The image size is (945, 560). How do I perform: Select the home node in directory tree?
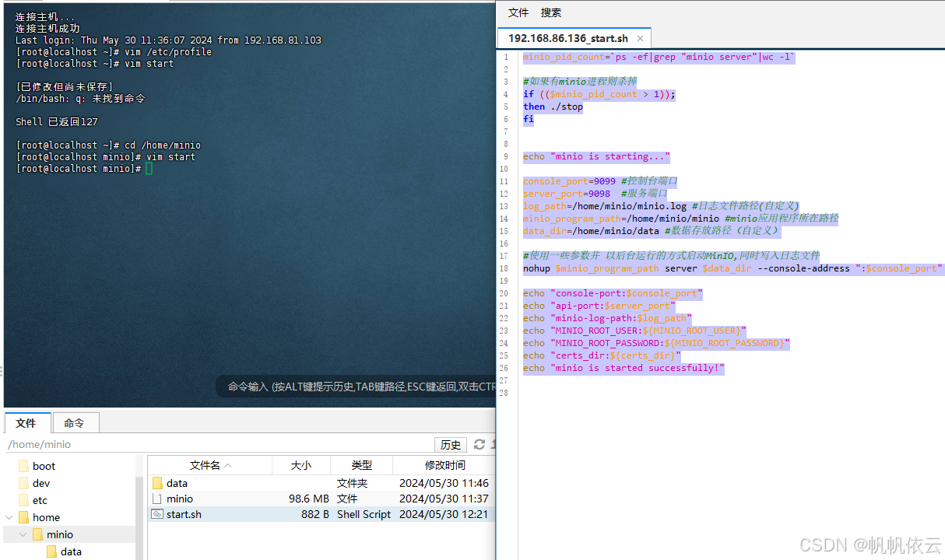pos(46,517)
